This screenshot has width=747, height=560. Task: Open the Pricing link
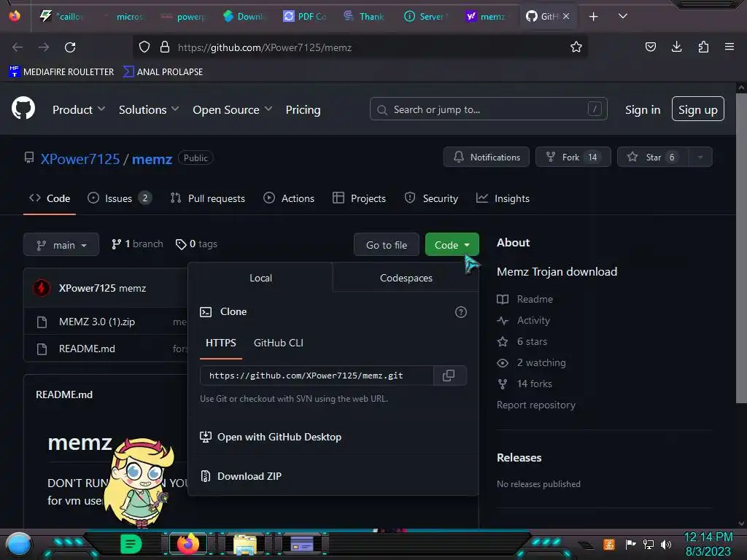coord(303,109)
